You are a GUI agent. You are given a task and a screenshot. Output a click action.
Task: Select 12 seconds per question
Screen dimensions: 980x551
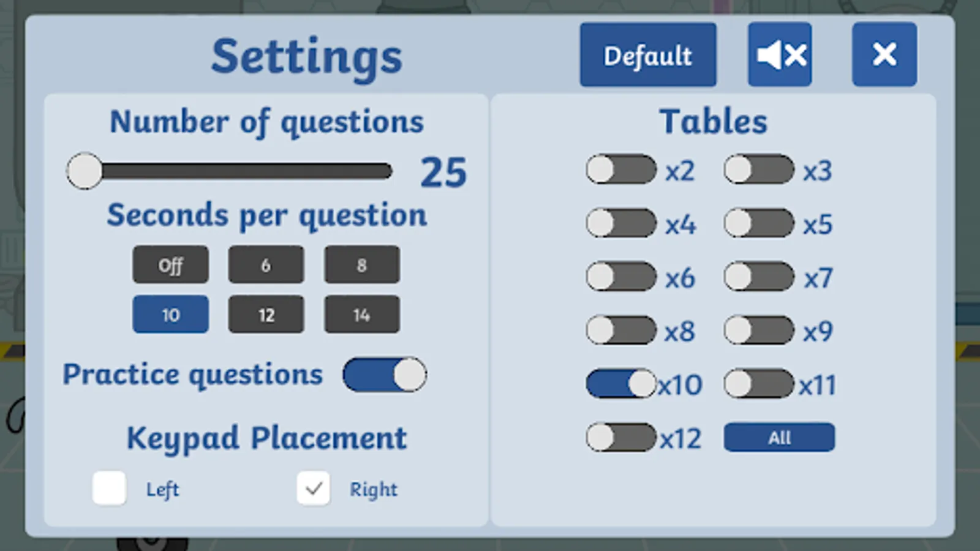coord(266,315)
